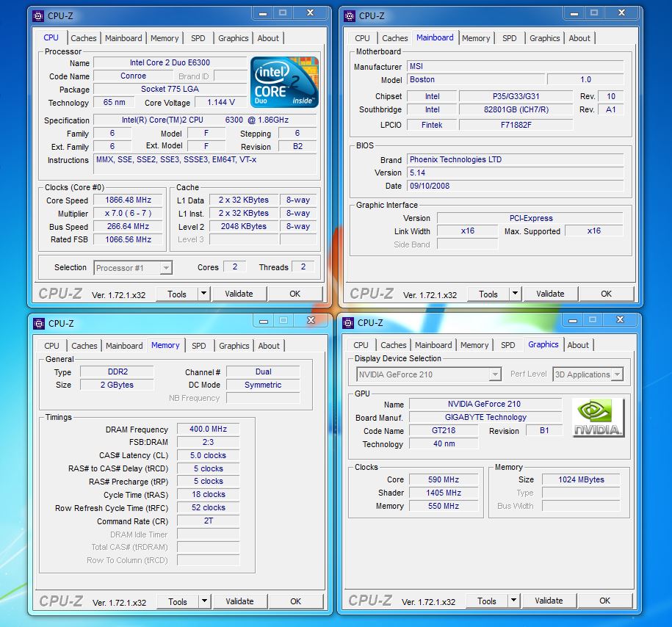Click Core Voltage 1.144 V value
Viewport: 672px width, 627px height.
(221, 103)
